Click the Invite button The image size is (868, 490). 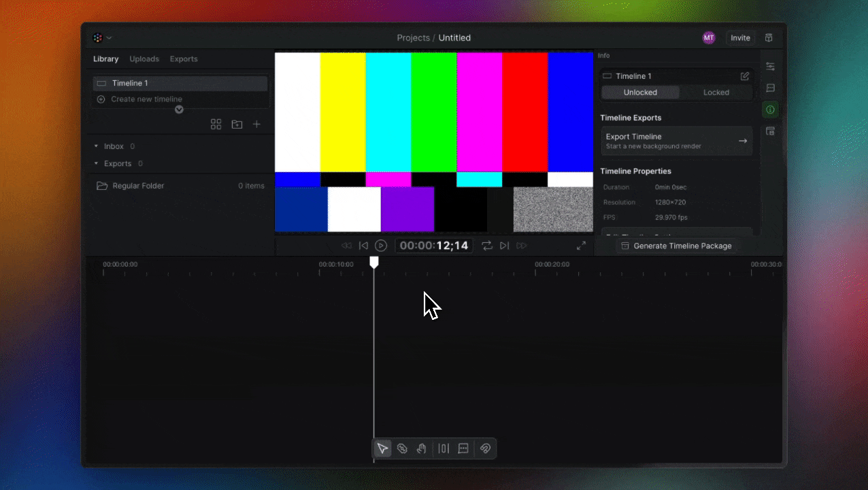tap(740, 38)
